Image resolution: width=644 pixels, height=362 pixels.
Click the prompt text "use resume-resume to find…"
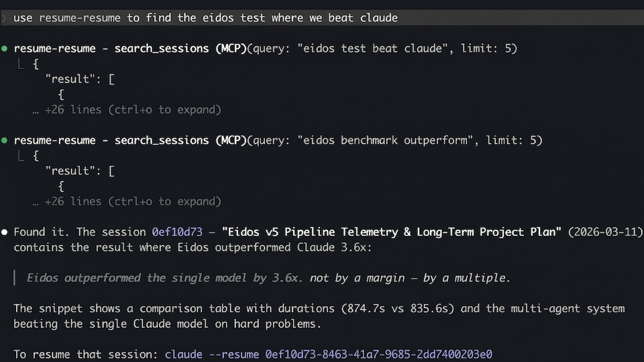pyautogui.click(x=205, y=18)
